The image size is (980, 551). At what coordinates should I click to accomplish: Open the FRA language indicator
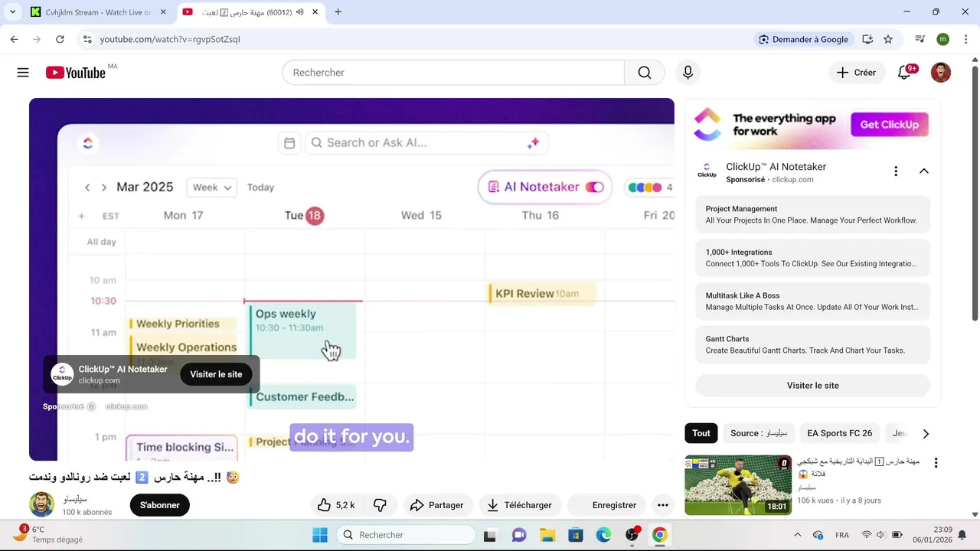[841, 535]
